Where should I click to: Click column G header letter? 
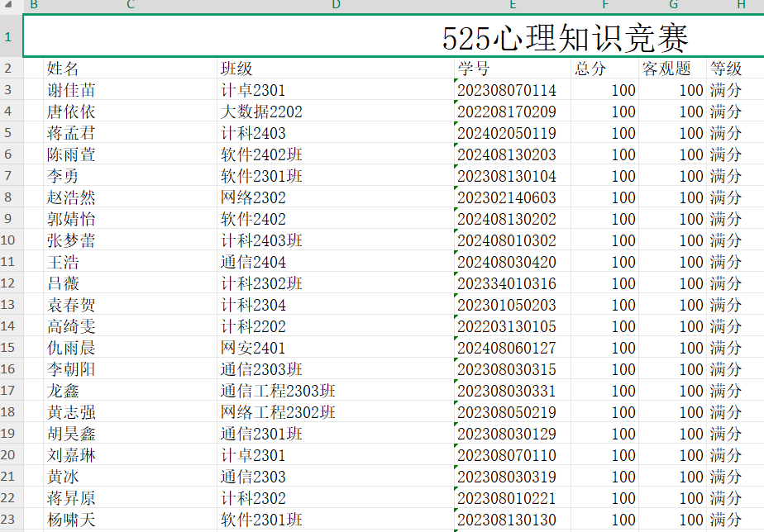tap(673, 6)
